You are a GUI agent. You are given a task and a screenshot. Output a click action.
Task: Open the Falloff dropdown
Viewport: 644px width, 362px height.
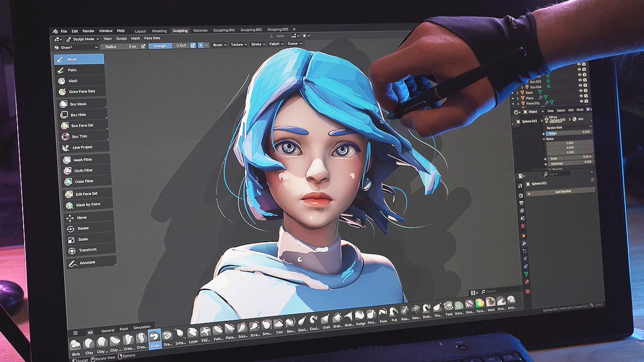coord(275,44)
